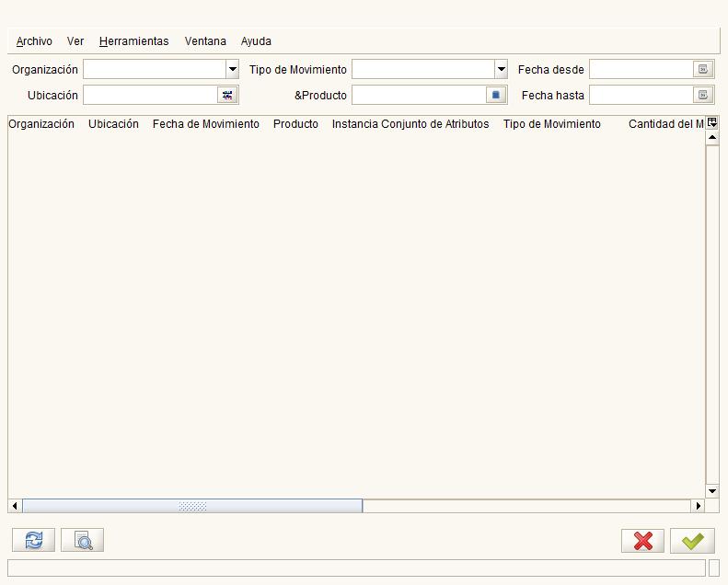Viewport: 728px width, 585px height.
Task: Click the Producto text field
Action: click(419, 95)
